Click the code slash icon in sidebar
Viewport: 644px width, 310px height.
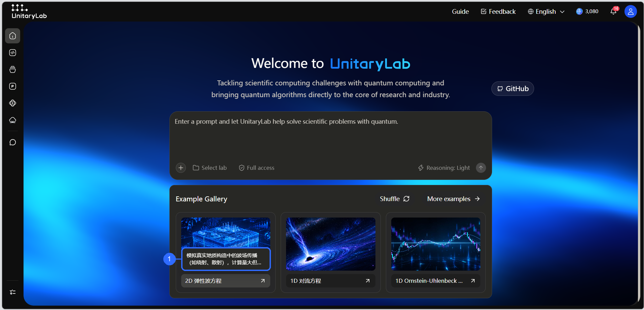13,53
